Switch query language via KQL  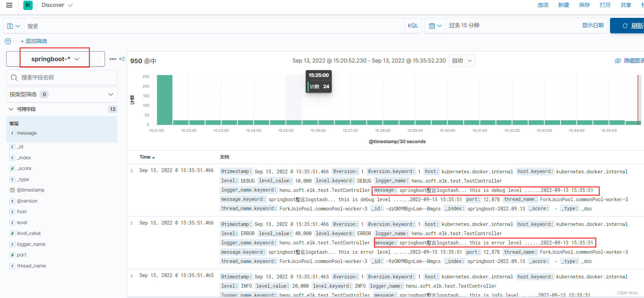pyautogui.click(x=413, y=26)
